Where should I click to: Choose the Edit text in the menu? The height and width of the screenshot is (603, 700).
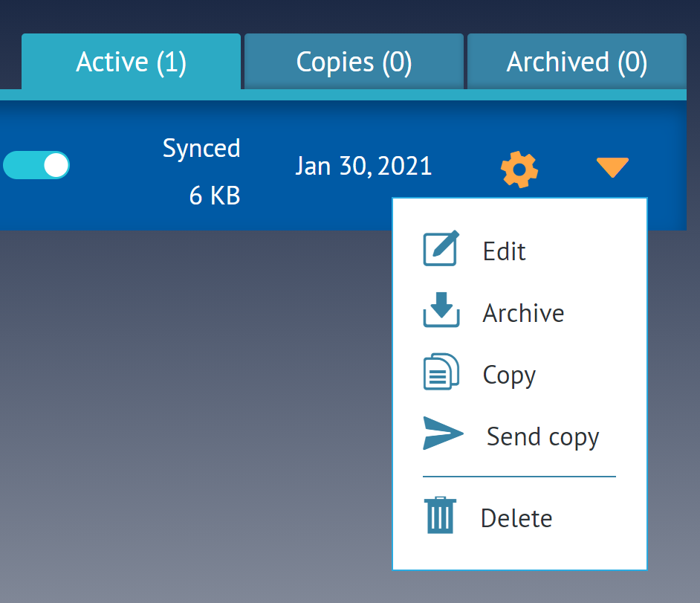[504, 251]
